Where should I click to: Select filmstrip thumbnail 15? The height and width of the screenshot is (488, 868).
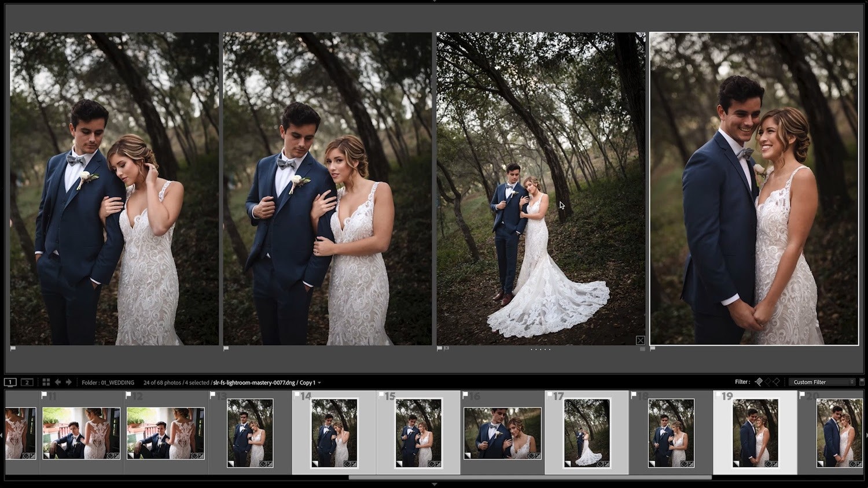click(418, 433)
